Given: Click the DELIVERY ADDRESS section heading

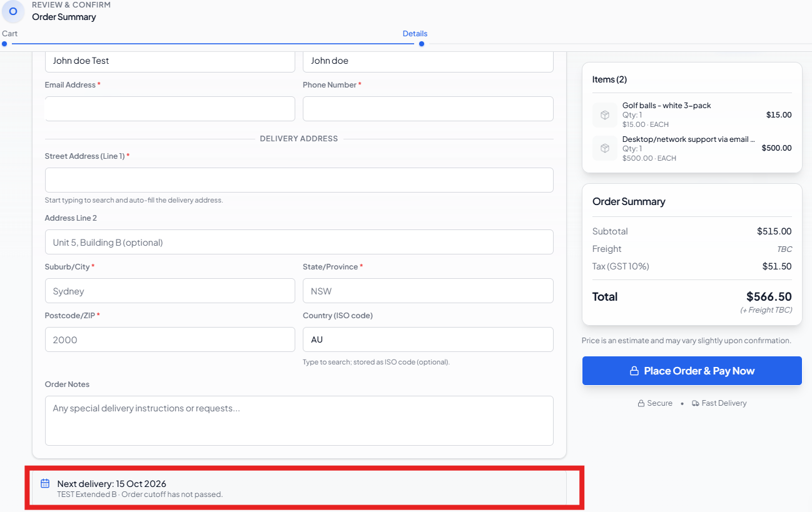Looking at the screenshot, I should [x=299, y=139].
